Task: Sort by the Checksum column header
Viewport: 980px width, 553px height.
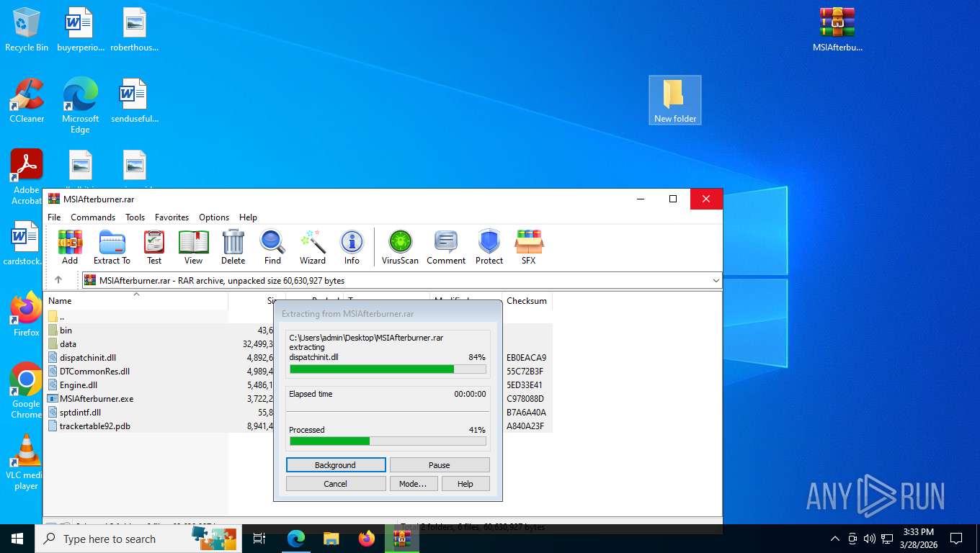Action: [527, 301]
